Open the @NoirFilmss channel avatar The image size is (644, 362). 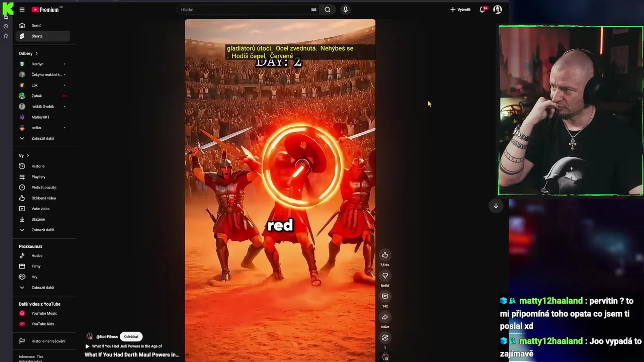point(90,337)
